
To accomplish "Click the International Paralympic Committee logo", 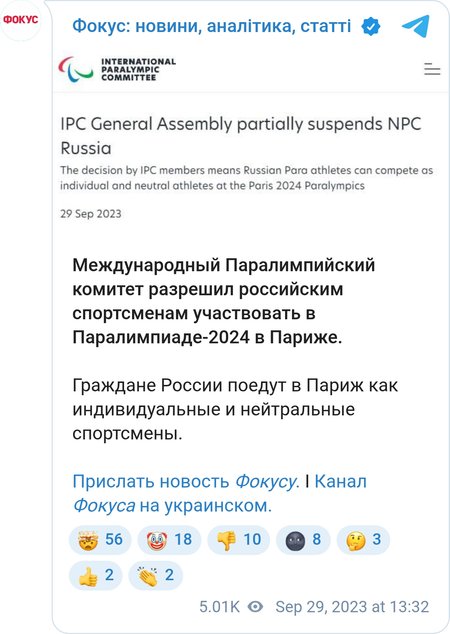I will tap(117, 69).
